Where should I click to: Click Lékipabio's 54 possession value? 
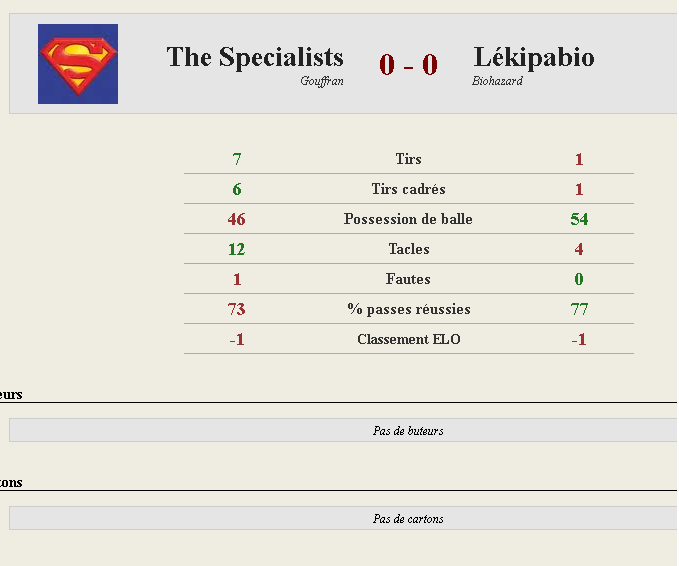579,219
